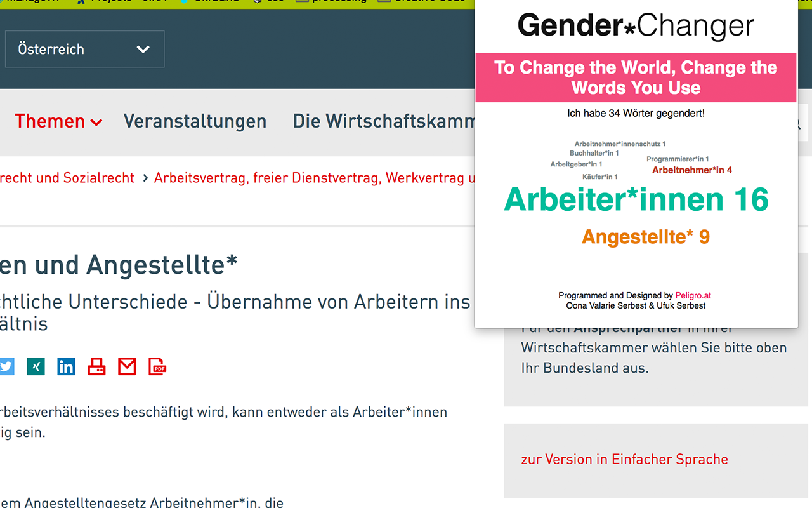Open Arbeitsvertrag, freier Dienstvertrag breadcrumb link
This screenshot has width=812, height=508.
coord(315,178)
